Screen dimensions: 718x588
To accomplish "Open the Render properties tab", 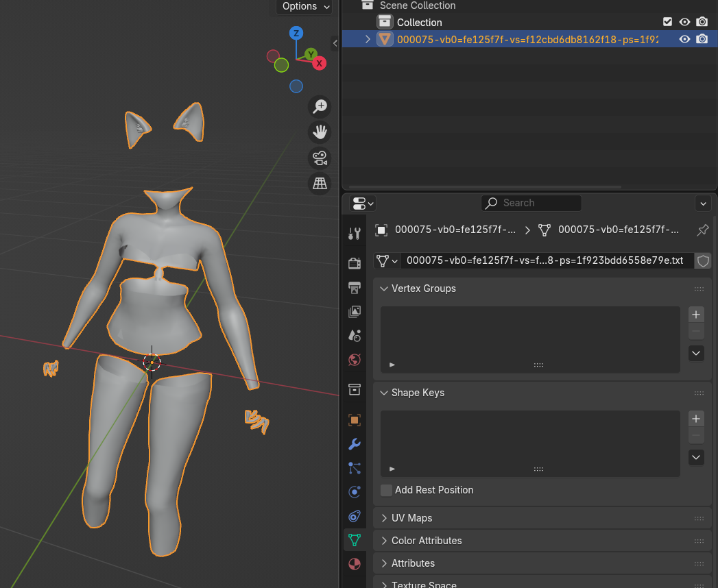I will pos(355,263).
